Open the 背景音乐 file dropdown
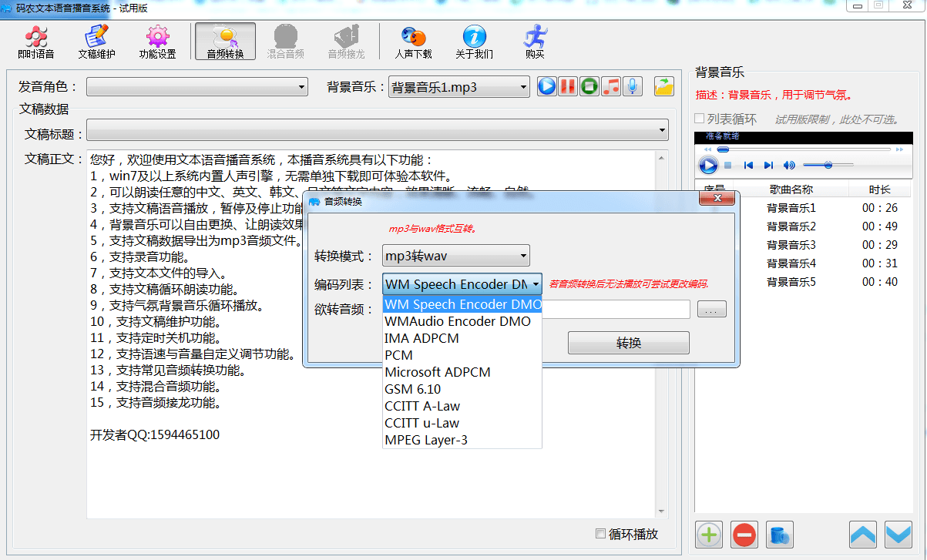Viewport: 927px width, 560px height. 458,87
